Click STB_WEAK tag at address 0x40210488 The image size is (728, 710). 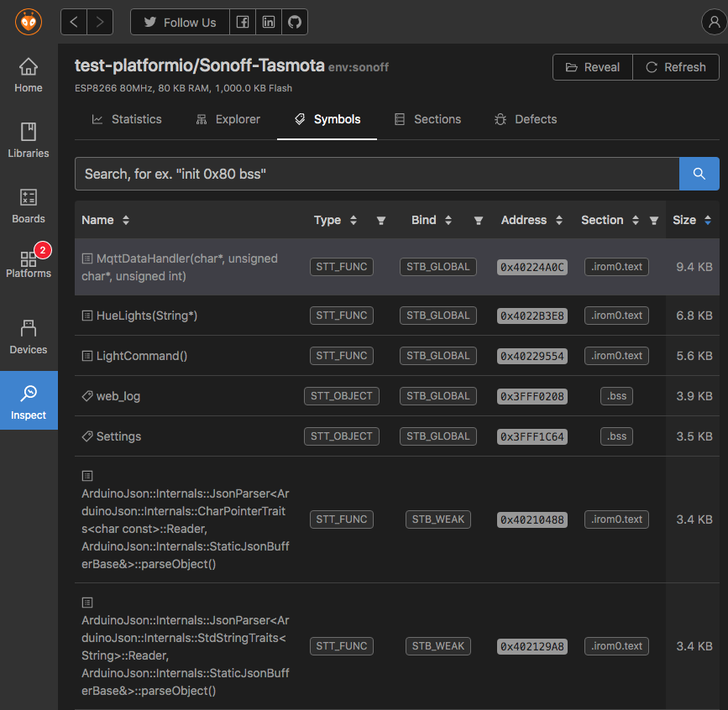tap(437, 519)
